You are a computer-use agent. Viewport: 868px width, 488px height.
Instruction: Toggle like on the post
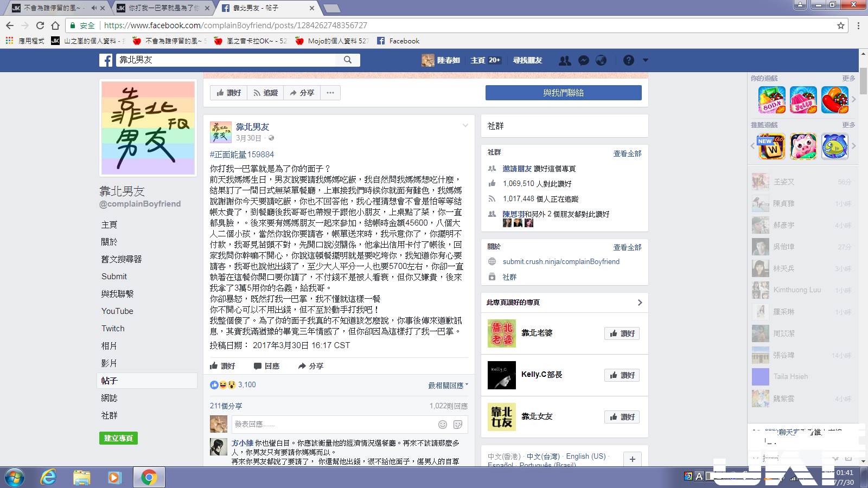222,366
